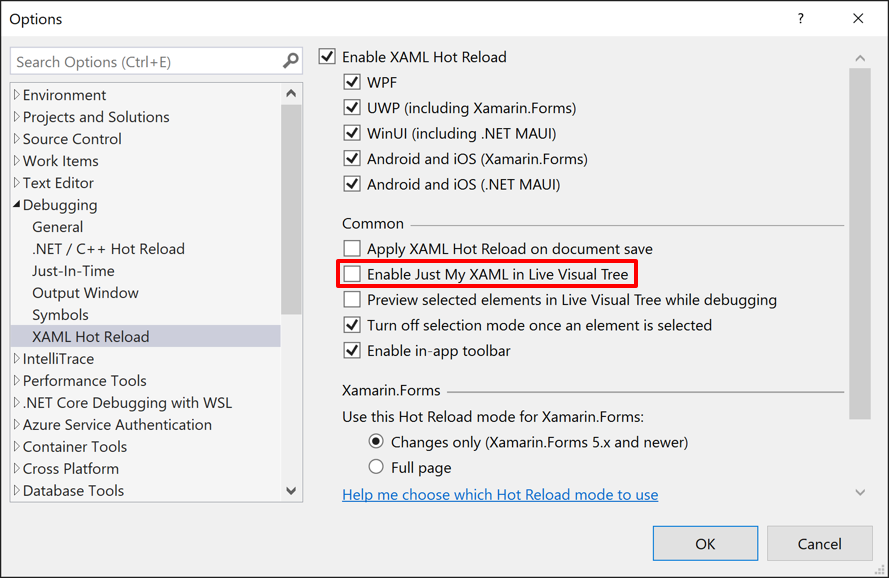Dismiss the dialog with Cancel

click(x=820, y=543)
